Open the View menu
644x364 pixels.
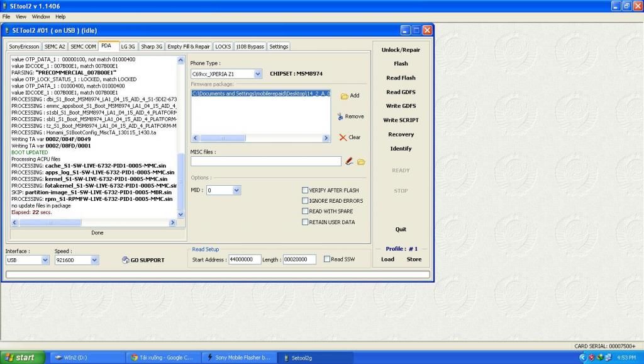pyautogui.click(x=21, y=17)
